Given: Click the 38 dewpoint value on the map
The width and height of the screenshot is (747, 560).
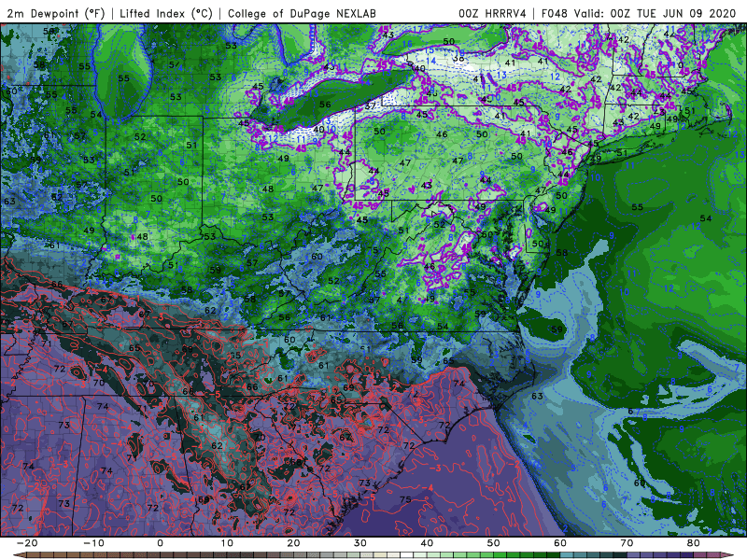Looking at the screenshot, I should click(458, 58).
